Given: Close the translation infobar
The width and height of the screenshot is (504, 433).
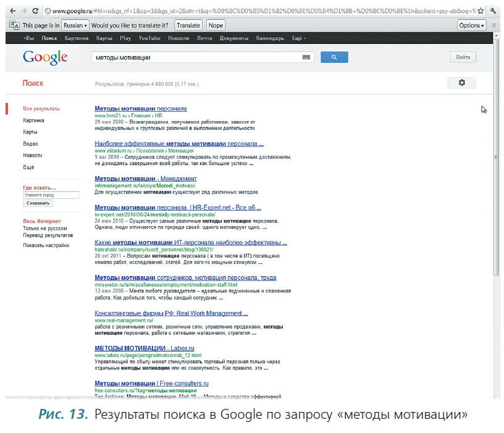Looking at the screenshot, I should coord(493,25).
